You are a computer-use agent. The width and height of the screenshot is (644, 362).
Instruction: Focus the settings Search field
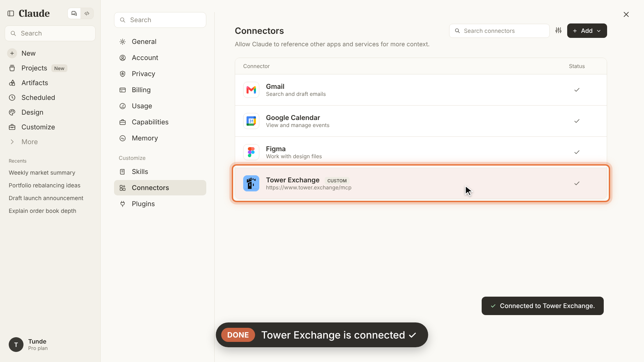pyautogui.click(x=160, y=20)
